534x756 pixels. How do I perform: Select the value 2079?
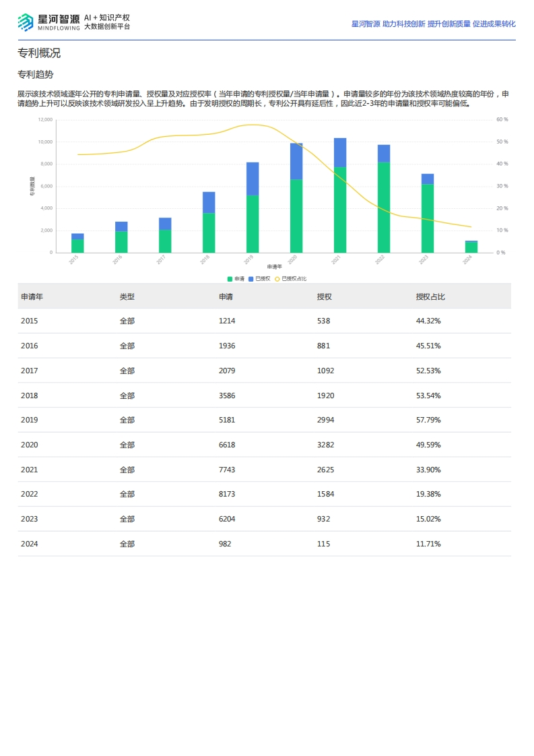(227, 371)
